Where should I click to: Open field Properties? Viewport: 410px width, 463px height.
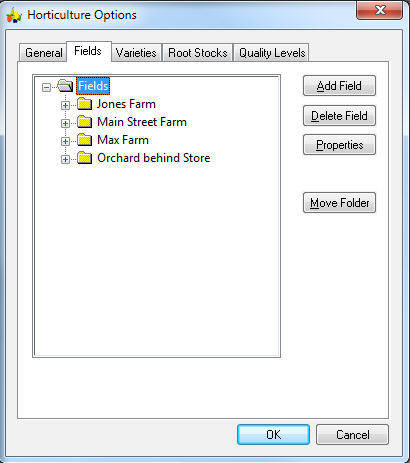[339, 145]
